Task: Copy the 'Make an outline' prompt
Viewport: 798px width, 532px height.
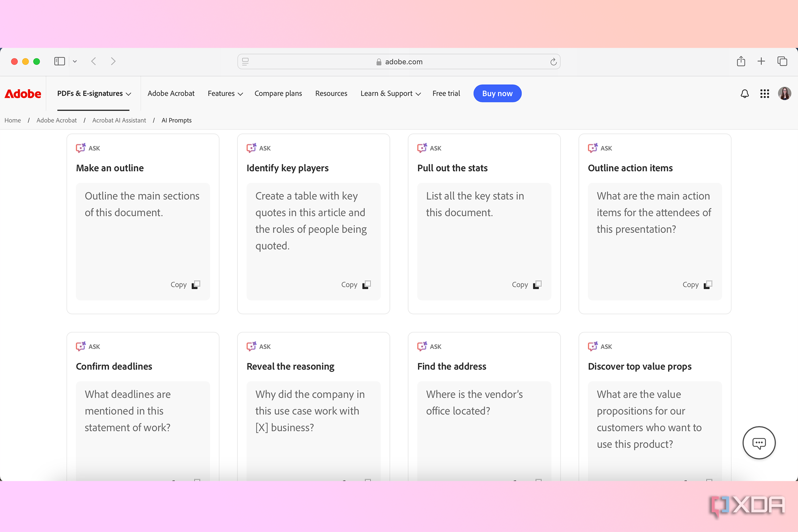Action: [x=185, y=285]
